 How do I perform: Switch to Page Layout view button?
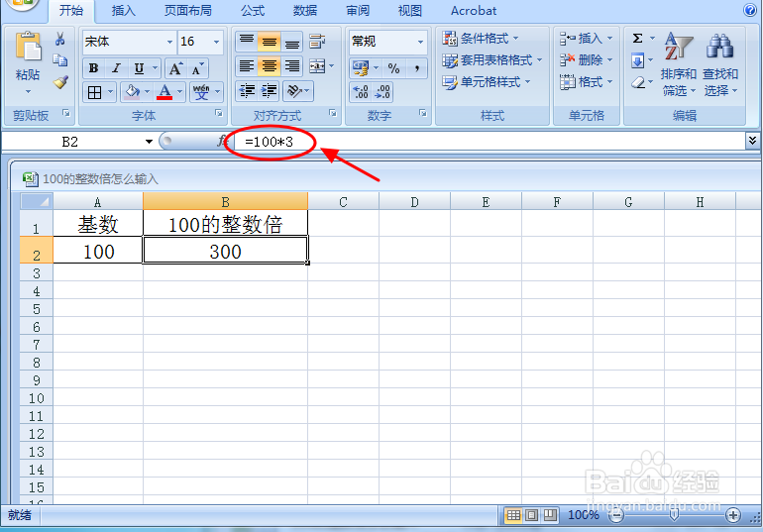click(x=532, y=514)
